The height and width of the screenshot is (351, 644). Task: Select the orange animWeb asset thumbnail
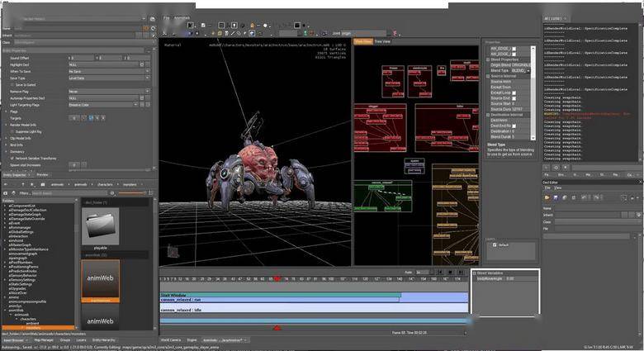(100, 278)
